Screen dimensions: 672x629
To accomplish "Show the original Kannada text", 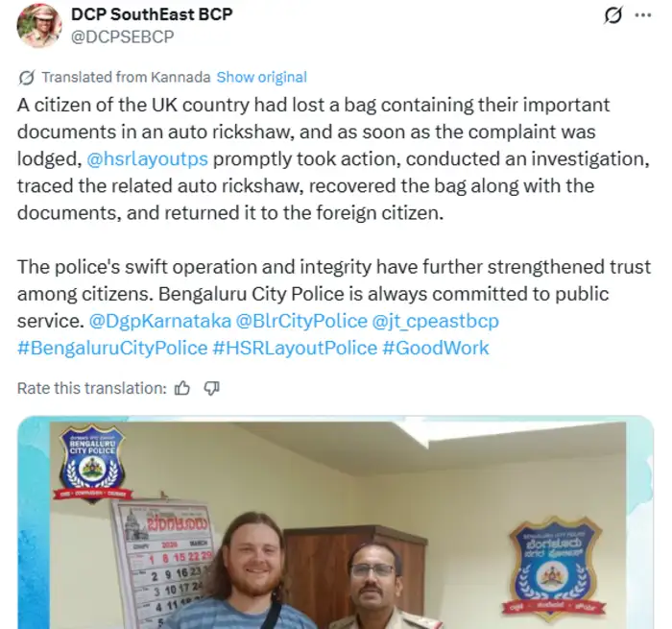I will 261,77.
